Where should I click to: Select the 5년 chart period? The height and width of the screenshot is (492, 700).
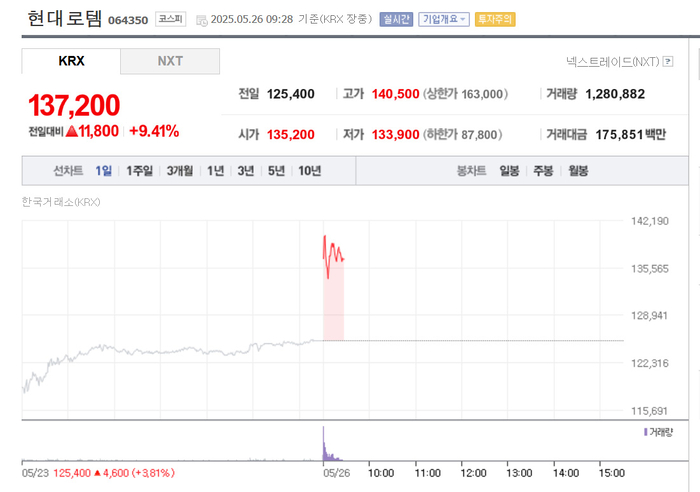click(276, 171)
